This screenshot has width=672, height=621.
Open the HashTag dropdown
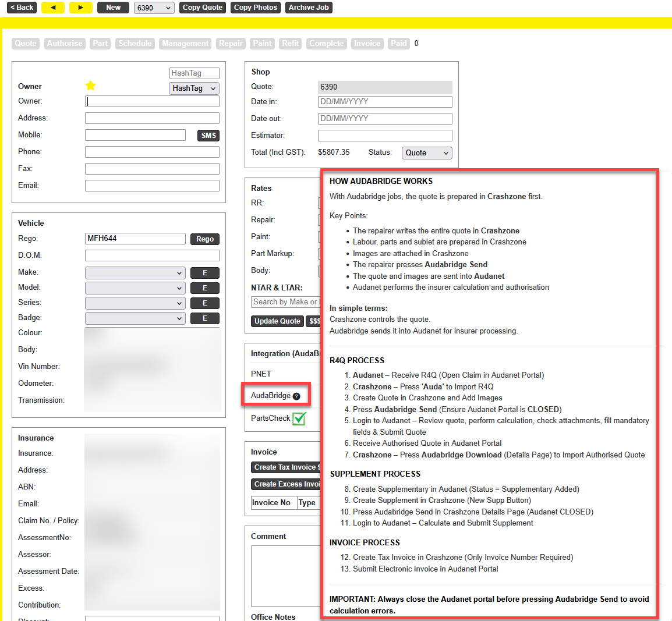[x=194, y=88]
